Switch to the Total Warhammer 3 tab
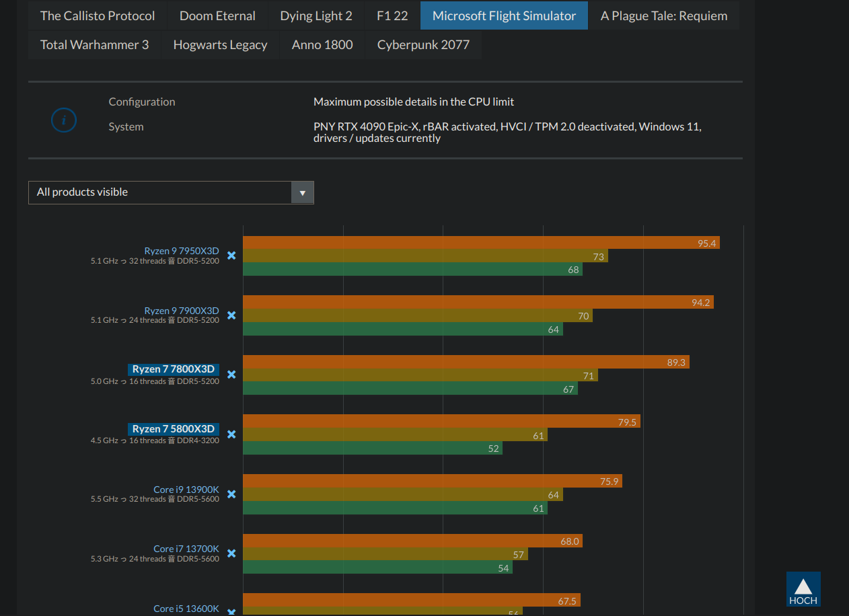 click(x=94, y=44)
